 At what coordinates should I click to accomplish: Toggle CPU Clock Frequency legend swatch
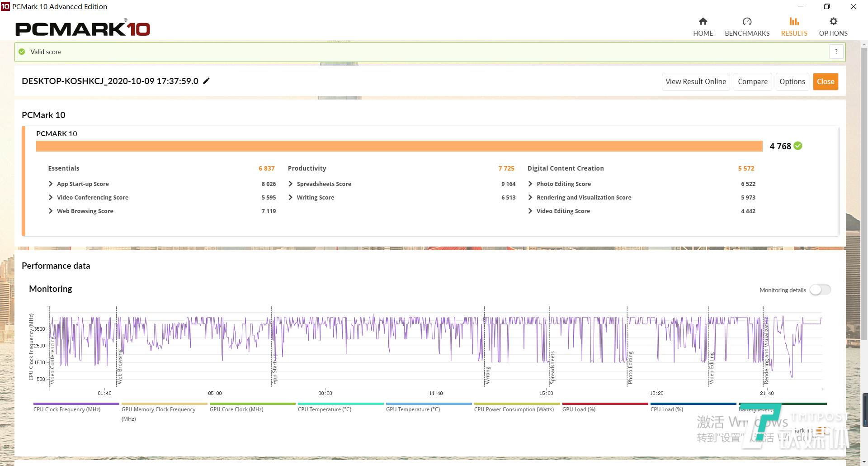(76, 404)
